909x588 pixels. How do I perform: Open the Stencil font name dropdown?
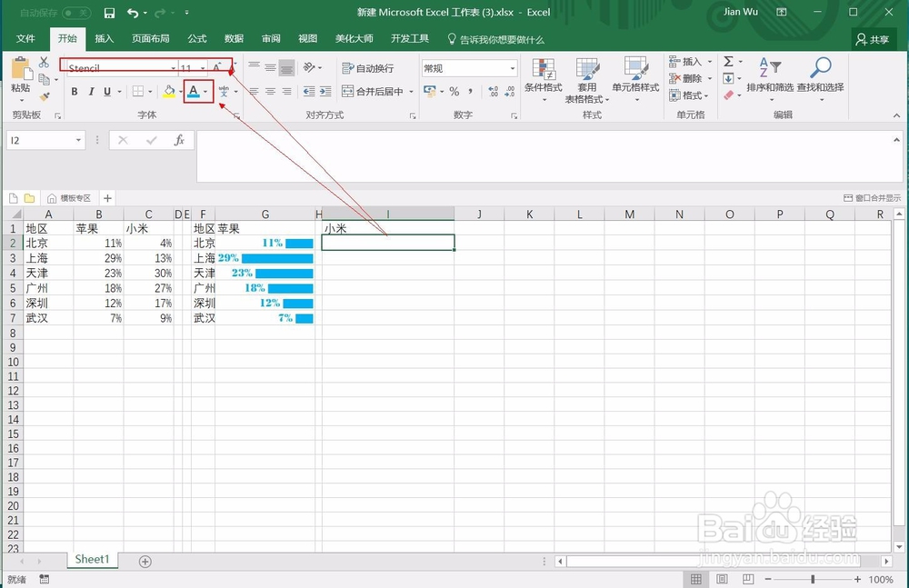click(174, 68)
